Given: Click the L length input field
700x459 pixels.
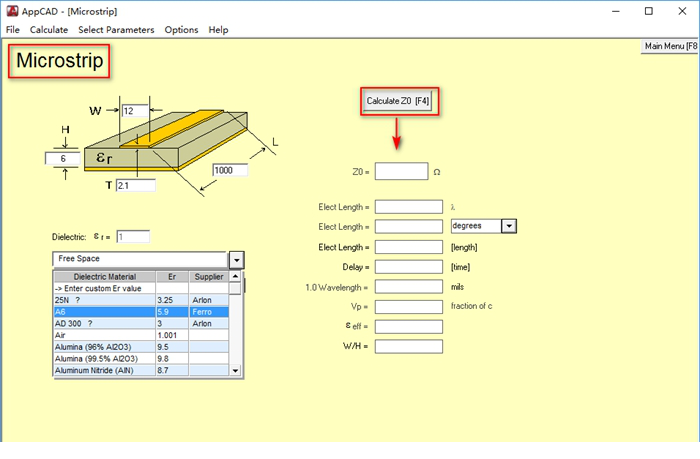Looking at the screenshot, I should (230, 170).
